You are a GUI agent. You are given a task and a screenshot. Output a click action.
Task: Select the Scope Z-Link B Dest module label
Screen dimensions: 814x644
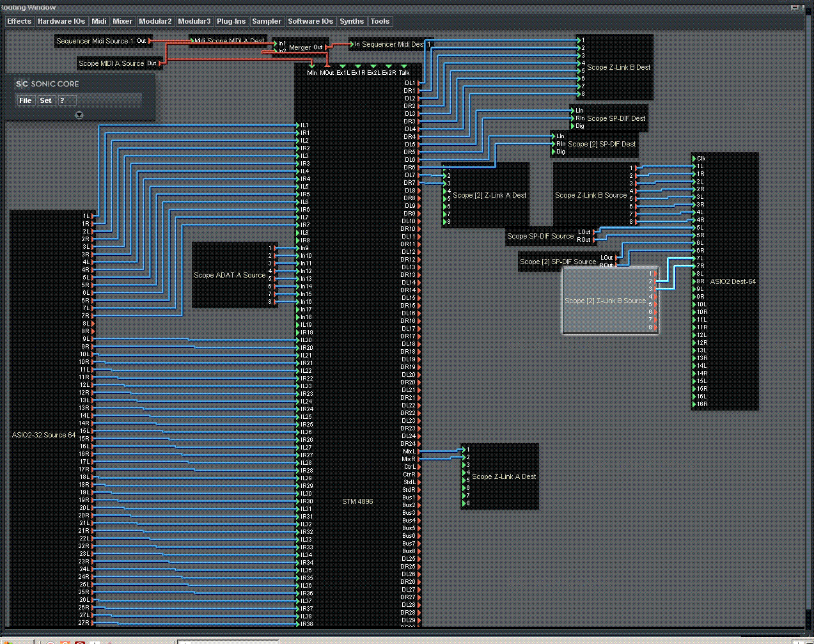pos(619,67)
